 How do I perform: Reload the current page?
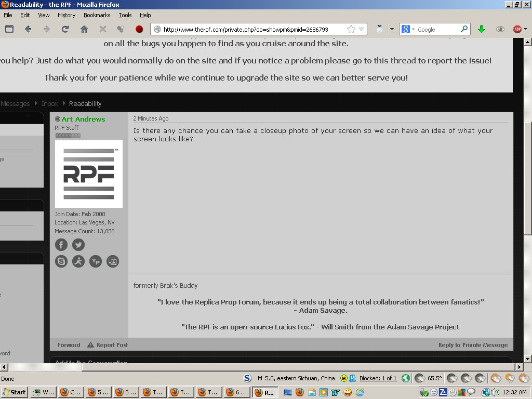pos(65,29)
